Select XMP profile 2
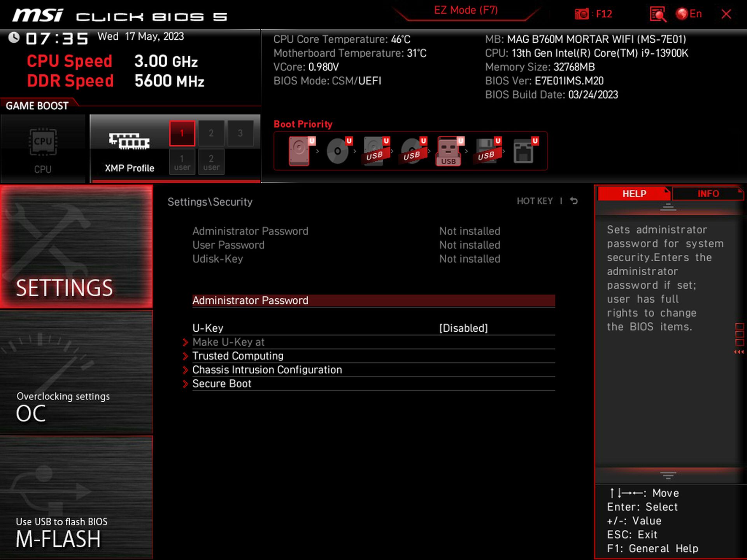 pos(211,133)
